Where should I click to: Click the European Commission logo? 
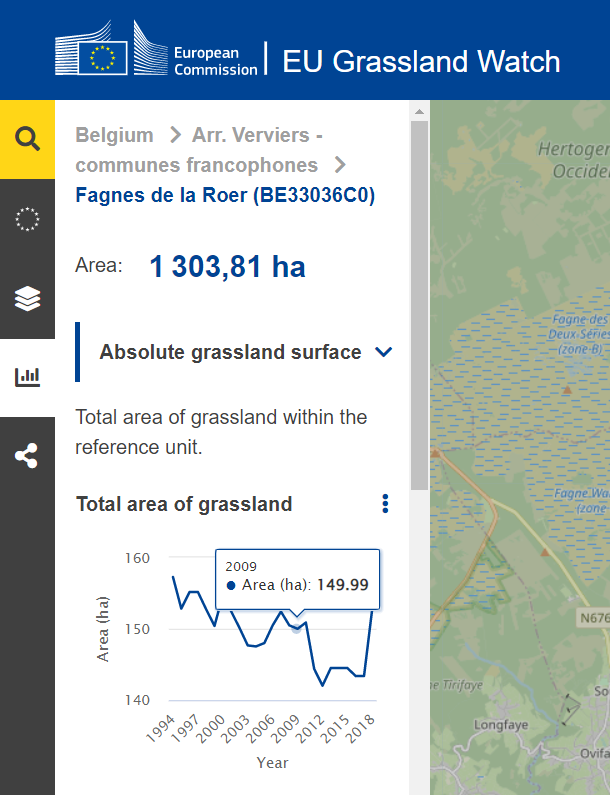[x=155, y=49]
